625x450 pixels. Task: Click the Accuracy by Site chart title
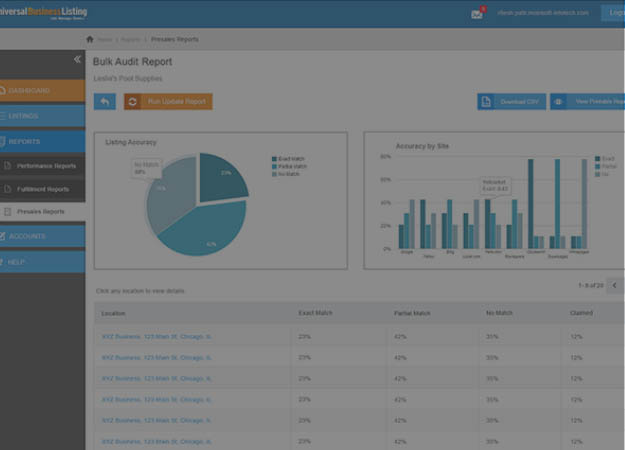pyautogui.click(x=422, y=146)
